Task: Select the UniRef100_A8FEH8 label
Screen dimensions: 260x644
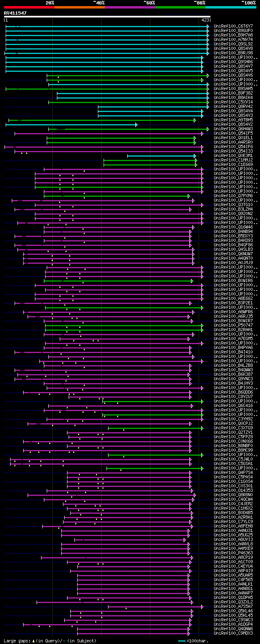Action: pyautogui.click(x=233, y=526)
